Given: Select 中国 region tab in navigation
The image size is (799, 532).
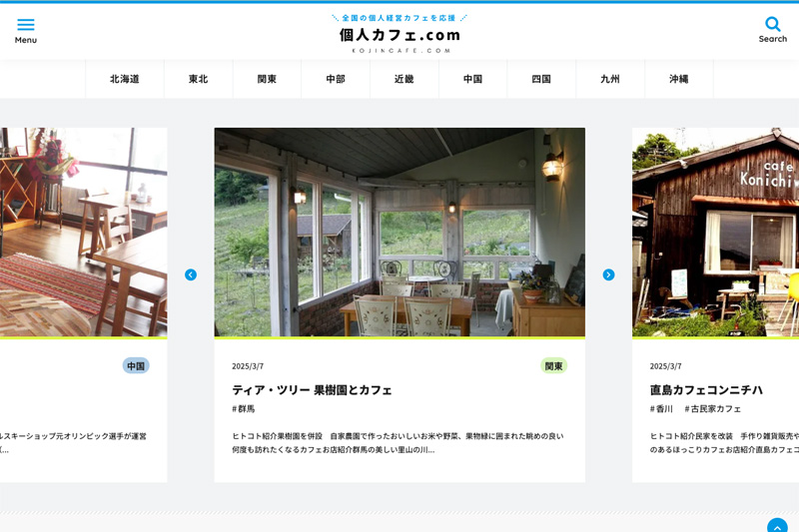Looking at the screenshot, I should pos(472,79).
